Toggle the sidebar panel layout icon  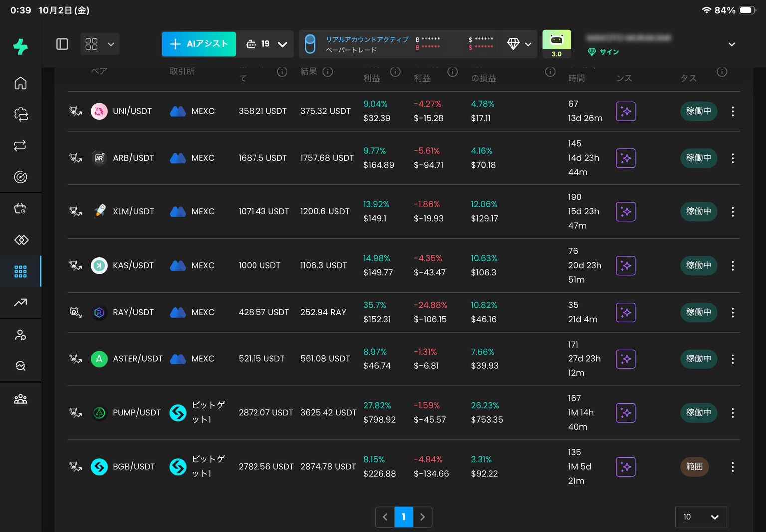click(62, 44)
